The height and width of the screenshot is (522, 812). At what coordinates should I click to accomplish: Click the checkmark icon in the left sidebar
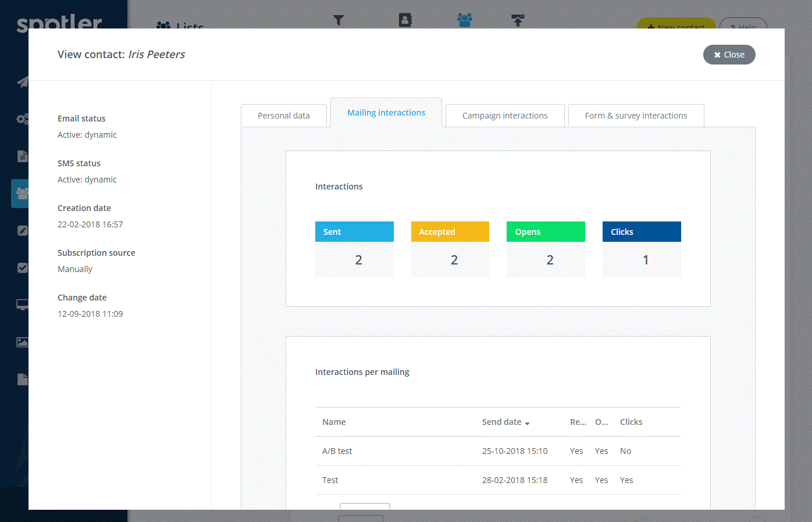tap(22, 268)
